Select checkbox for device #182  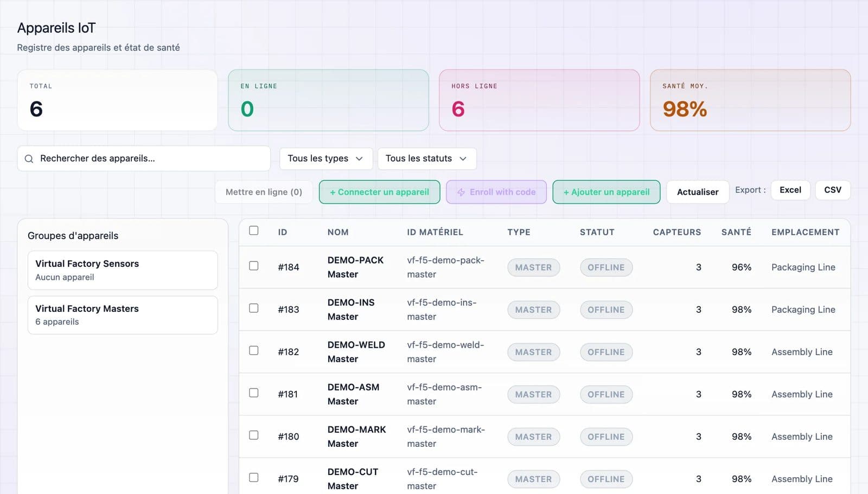pyautogui.click(x=254, y=350)
